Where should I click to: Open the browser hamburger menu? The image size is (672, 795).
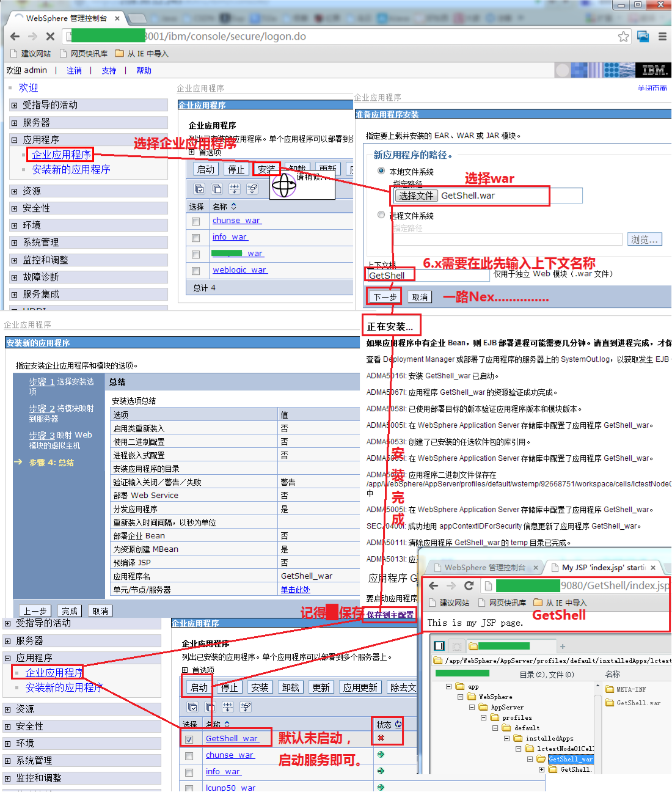[662, 37]
